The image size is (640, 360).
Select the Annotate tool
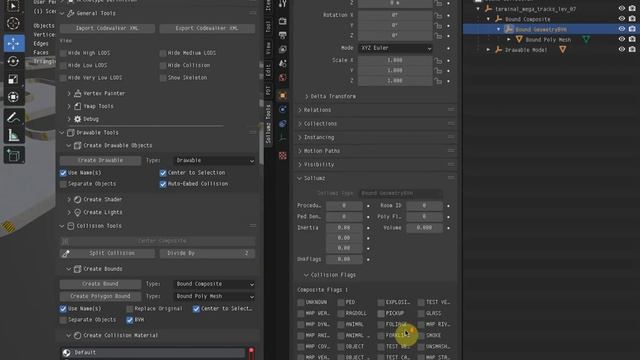[x=13, y=118]
